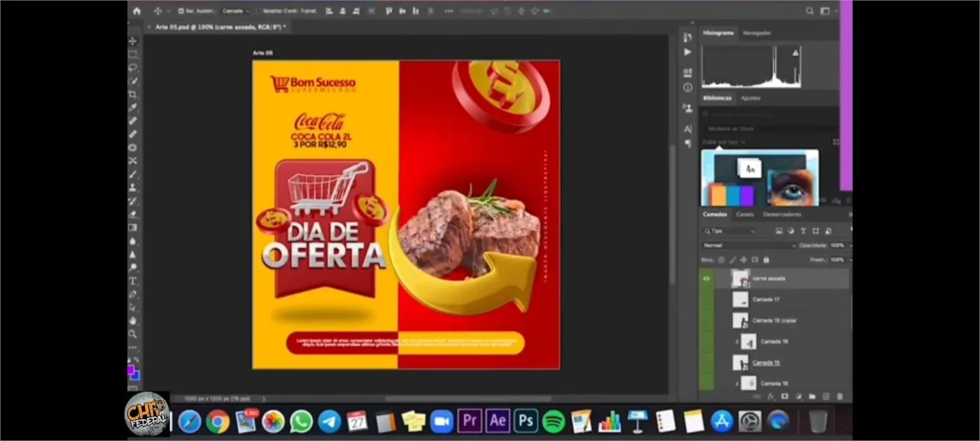Select the Zoom tool
Image resolution: width=980 pixels, height=441 pixels.
(133, 334)
